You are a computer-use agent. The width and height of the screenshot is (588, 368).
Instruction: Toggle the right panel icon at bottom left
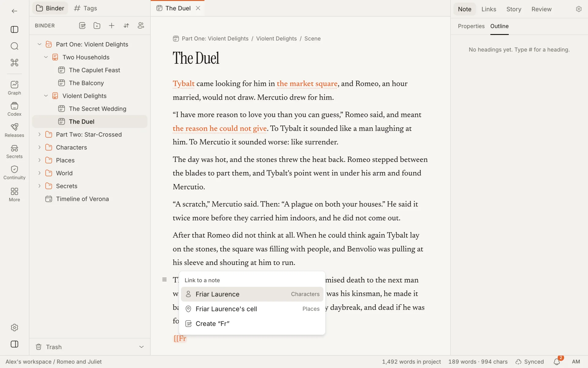(x=14, y=344)
